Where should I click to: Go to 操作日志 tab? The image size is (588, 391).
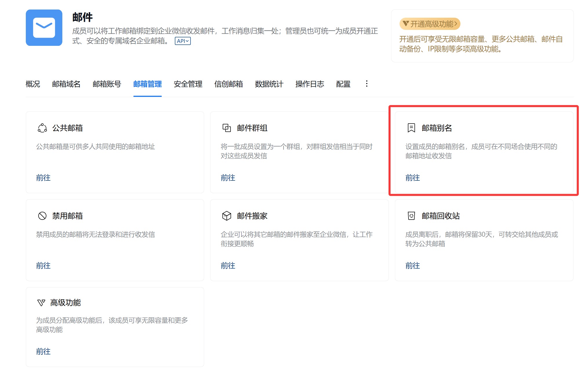point(309,84)
